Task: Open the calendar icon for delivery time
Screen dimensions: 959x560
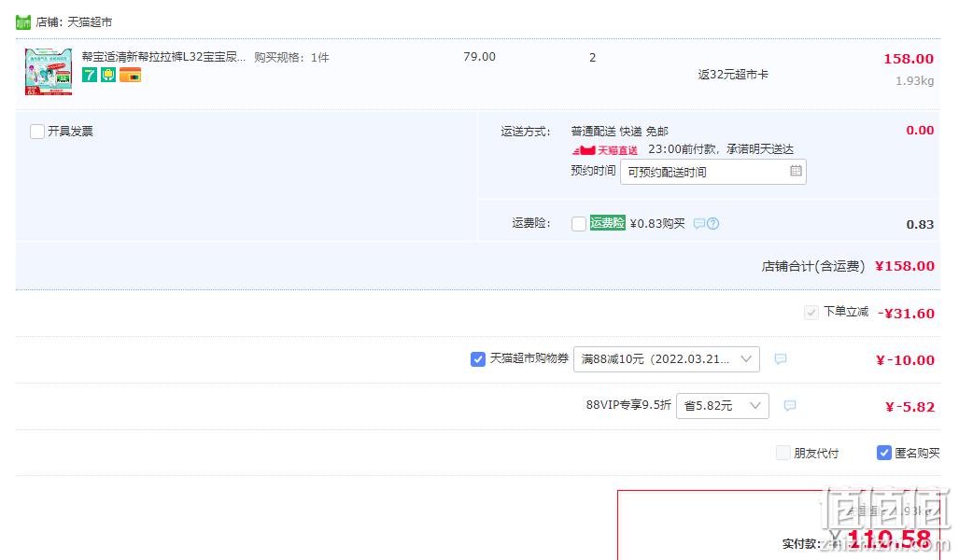Action: click(x=796, y=171)
